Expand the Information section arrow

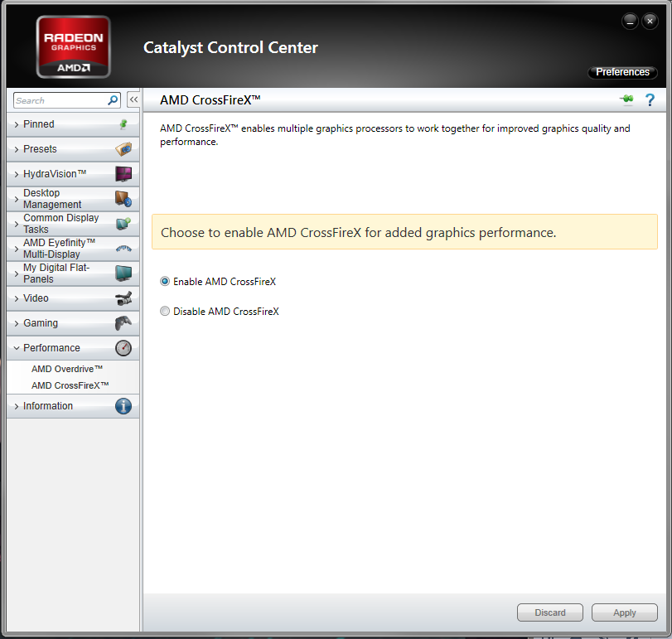pos(17,406)
